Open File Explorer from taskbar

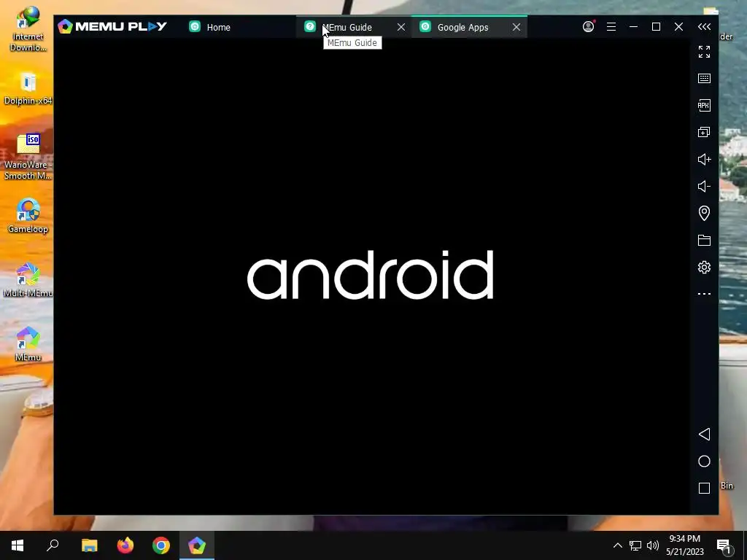pos(89,545)
